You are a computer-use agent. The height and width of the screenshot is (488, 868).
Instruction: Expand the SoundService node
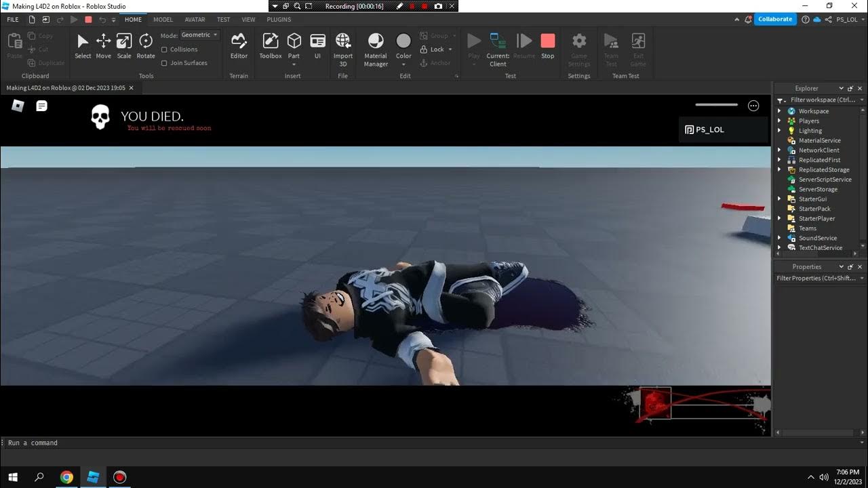click(779, 239)
